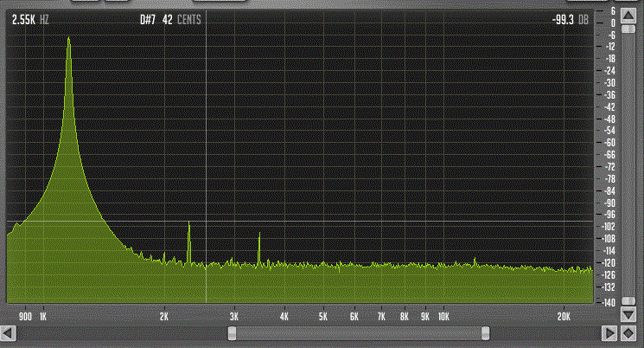Grab the left handle of frequency range slider

tap(232, 333)
